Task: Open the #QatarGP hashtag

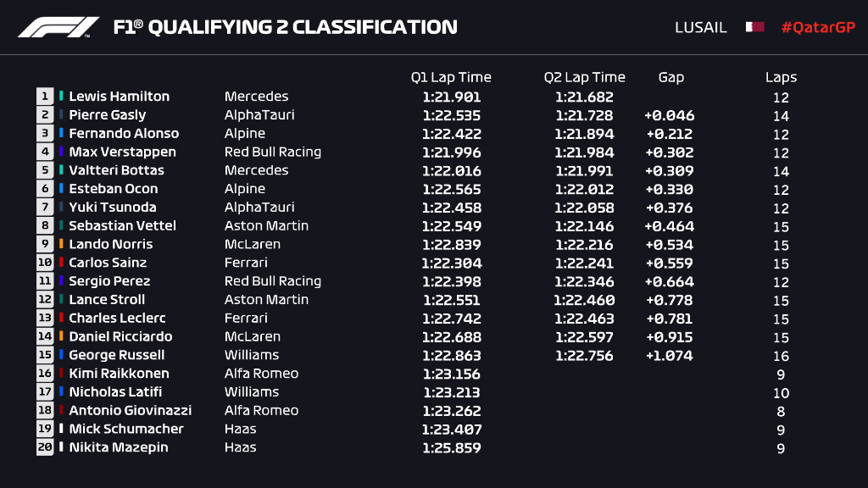Action: click(818, 27)
